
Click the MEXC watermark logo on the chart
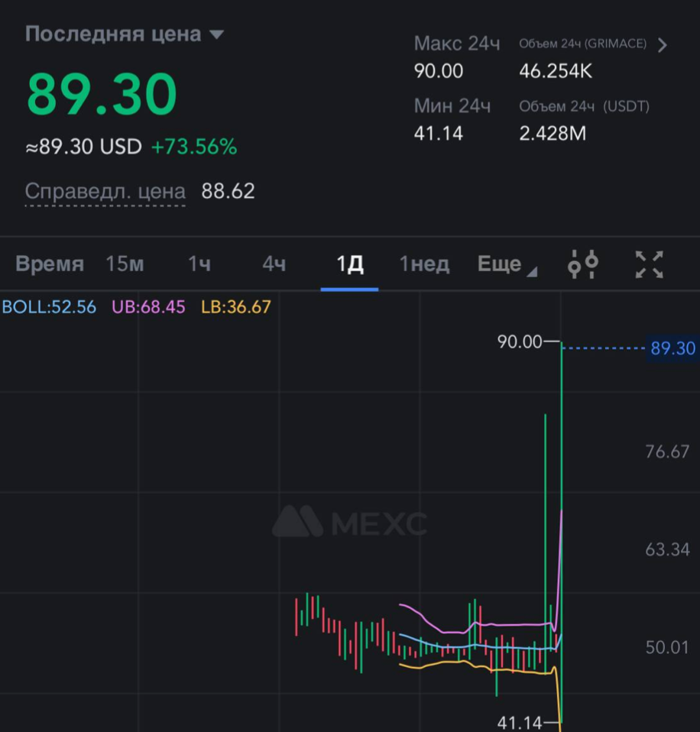(x=349, y=523)
